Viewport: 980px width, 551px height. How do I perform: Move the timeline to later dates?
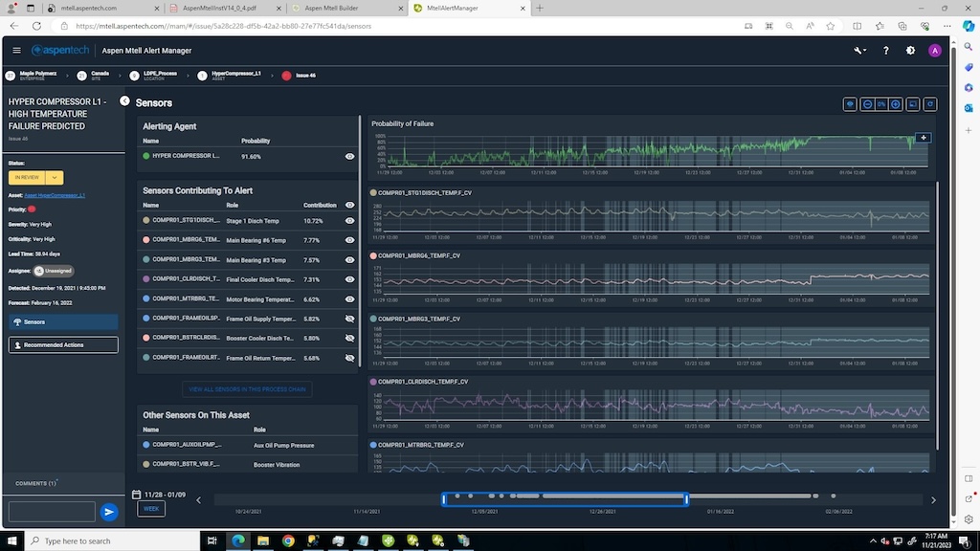933,499
